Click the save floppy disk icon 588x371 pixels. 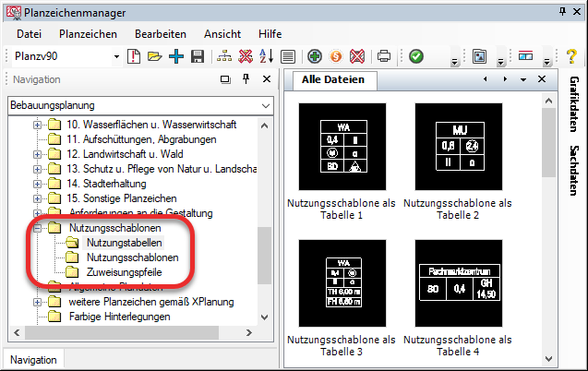pos(197,57)
